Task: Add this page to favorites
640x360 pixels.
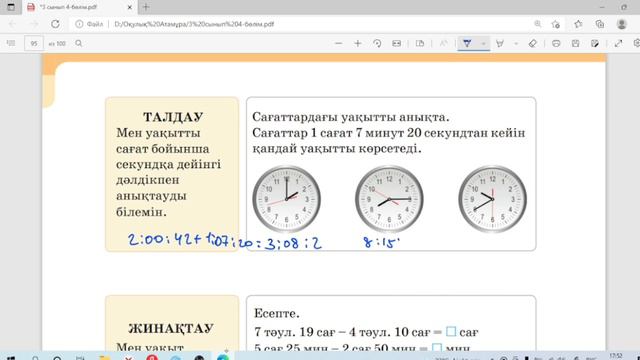Action: 556,24
